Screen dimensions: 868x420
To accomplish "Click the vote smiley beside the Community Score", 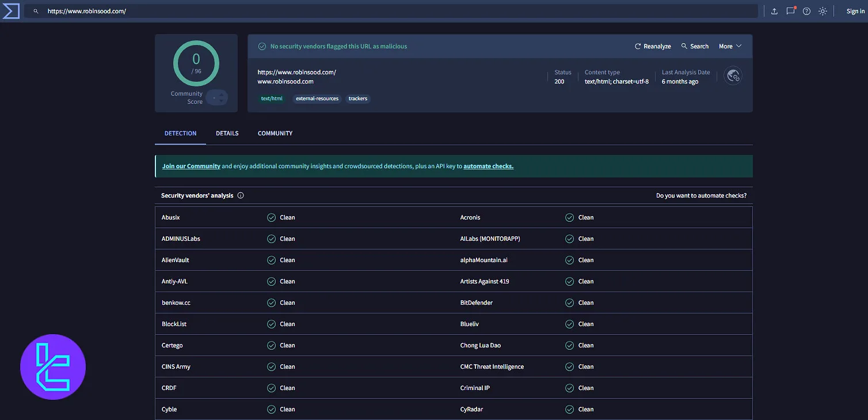I will click(217, 97).
